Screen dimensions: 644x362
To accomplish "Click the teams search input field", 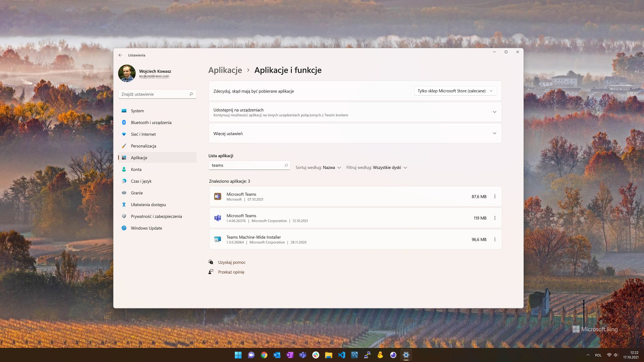I will point(245,165).
